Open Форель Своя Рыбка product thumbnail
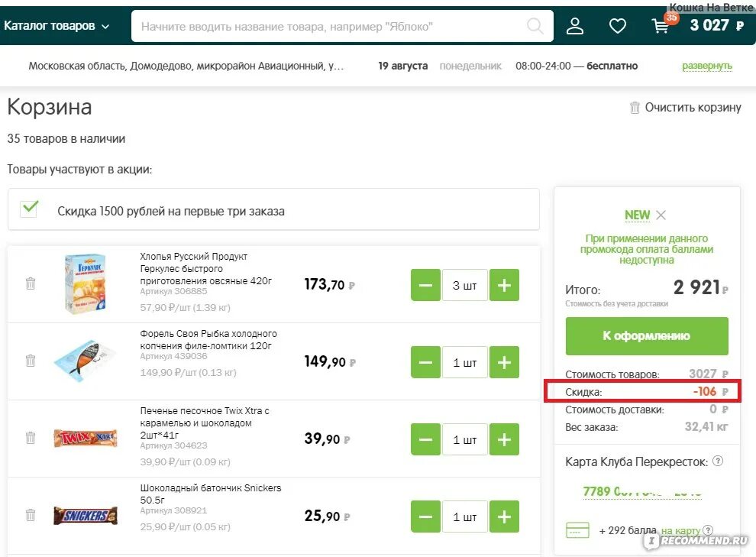 [86, 361]
